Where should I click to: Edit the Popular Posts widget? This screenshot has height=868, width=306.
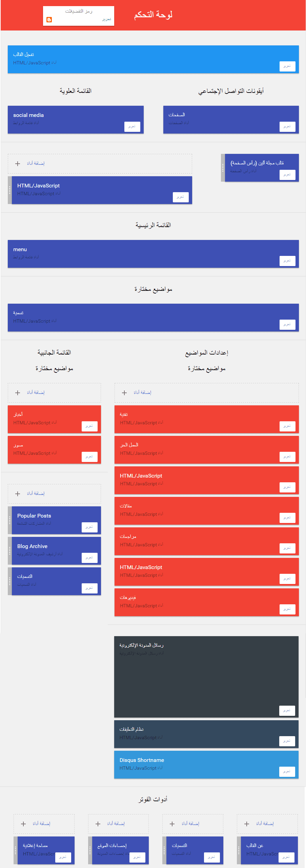click(x=89, y=527)
